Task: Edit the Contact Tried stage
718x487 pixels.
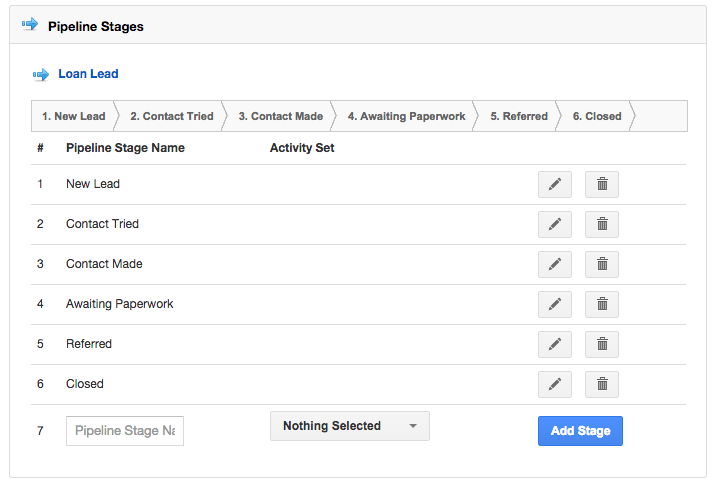Action: click(554, 224)
